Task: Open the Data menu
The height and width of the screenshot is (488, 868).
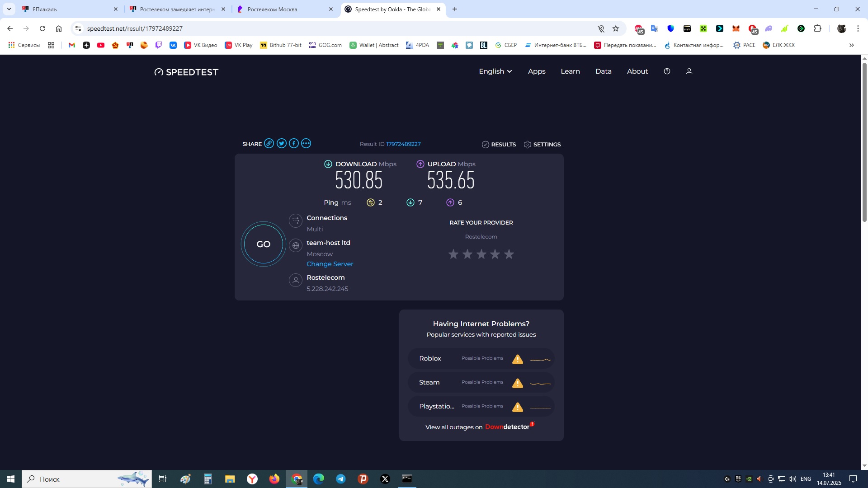Action: [603, 71]
